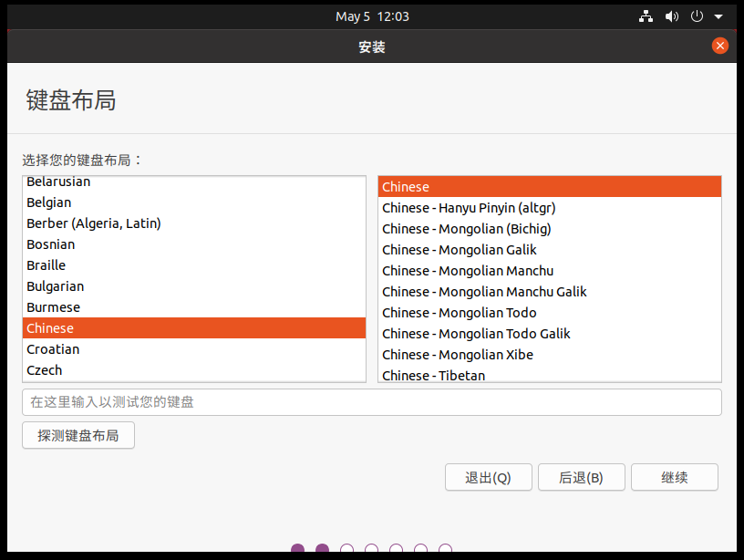Expand the system menu arrow
The width and height of the screenshot is (744, 560).
(718, 16)
